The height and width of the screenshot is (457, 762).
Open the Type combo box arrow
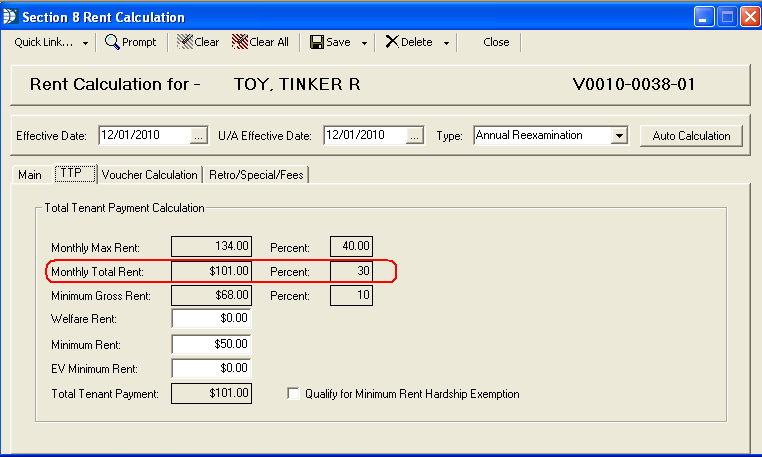pyautogui.click(x=619, y=136)
